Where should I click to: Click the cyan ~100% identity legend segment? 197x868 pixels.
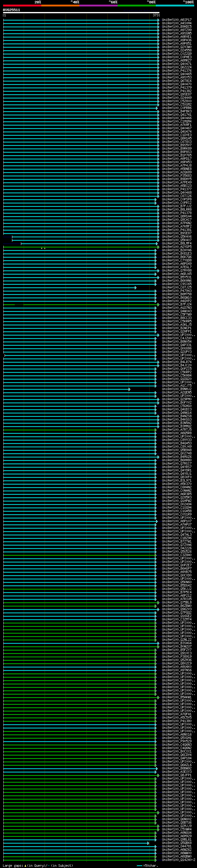(175, 6)
